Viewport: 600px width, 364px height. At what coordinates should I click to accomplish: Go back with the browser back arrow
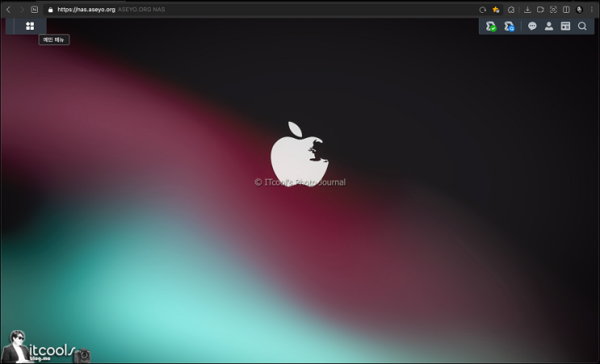tap(8, 10)
